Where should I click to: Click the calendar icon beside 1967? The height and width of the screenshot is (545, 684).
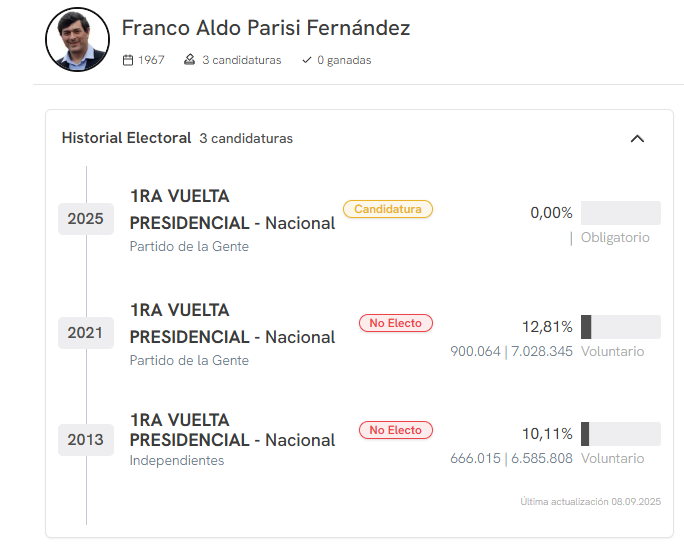(x=128, y=60)
